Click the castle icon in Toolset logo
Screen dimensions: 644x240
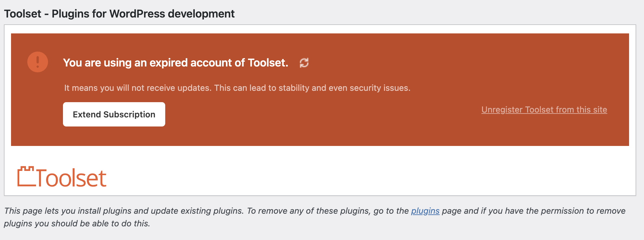[x=26, y=177]
